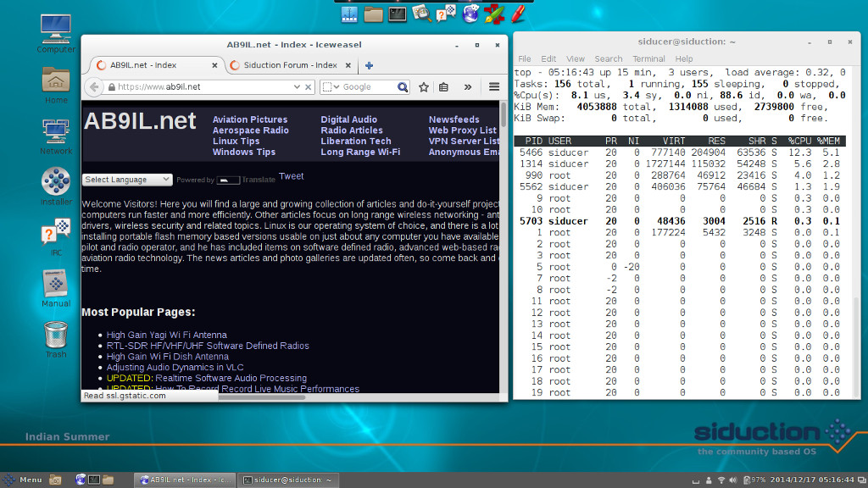Open the Linux Tips link

[236, 141]
